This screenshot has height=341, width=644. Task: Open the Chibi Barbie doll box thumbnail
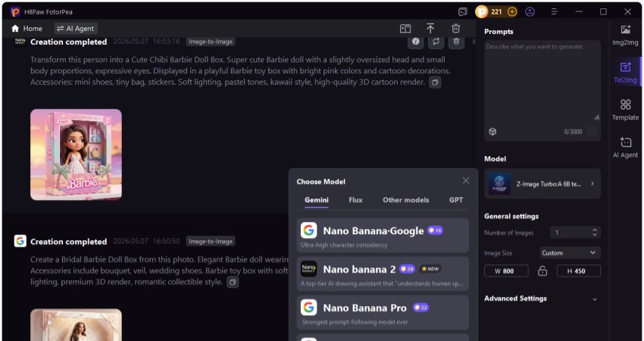(76, 155)
